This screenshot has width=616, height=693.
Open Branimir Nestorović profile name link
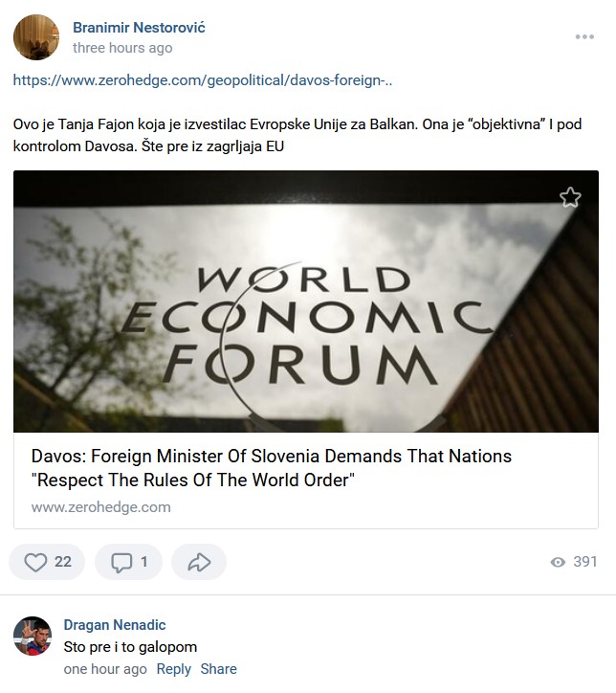tap(139, 28)
